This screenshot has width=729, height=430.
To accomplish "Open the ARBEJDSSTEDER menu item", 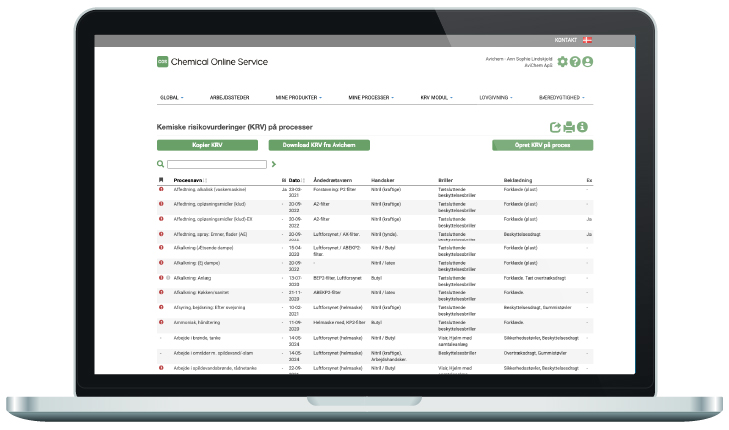I will pos(229,98).
